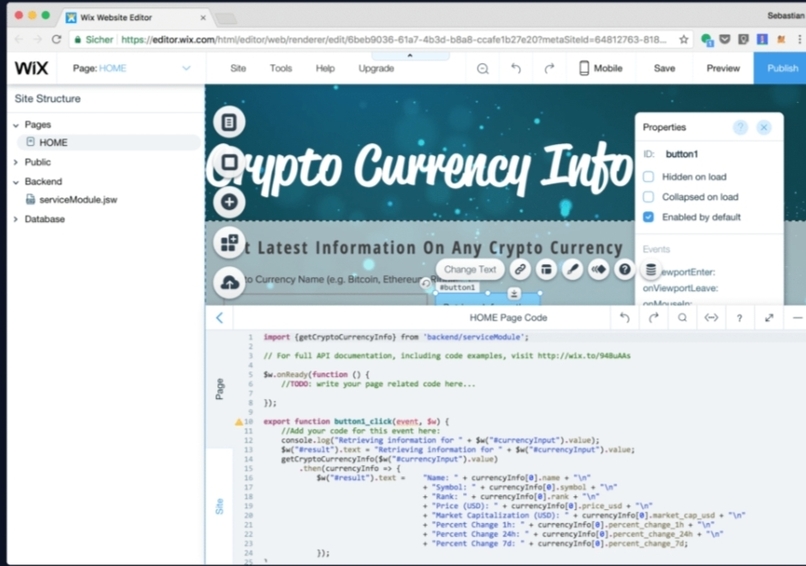Open the Help menu
The width and height of the screenshot is (806, 566).
pos(325,68)
